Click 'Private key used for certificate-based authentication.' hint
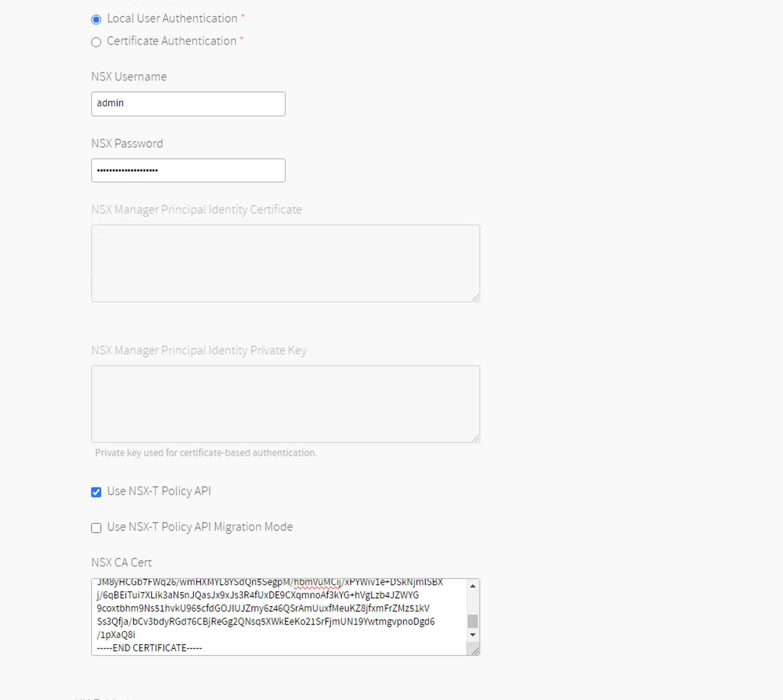The image size is (783, 700). point(206,453)
